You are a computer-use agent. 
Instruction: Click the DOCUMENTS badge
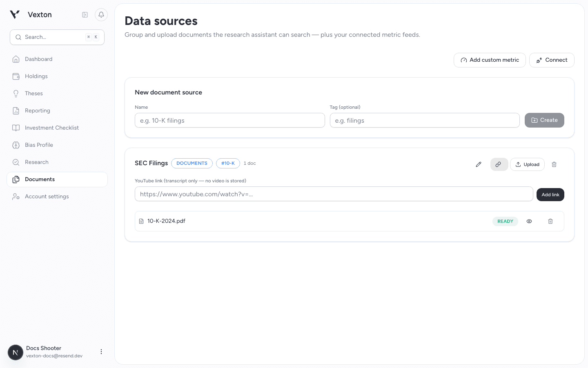tap(192, 163)
